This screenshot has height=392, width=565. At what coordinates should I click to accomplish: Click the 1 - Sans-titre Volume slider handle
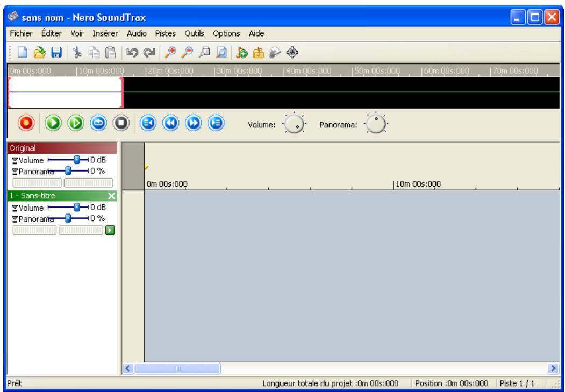click(77, 207)
